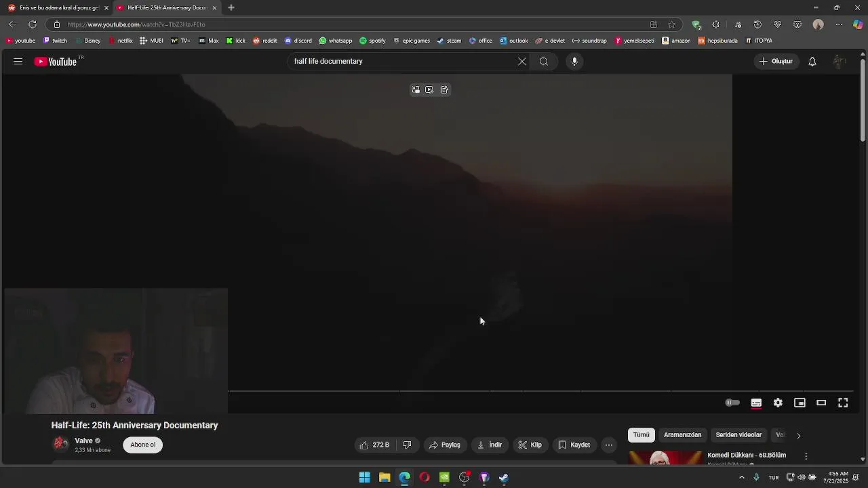Image resolution: width=868 pixels, height=488 pixels.
Task: Click the search magnifier button
Action: pos(544,62)
